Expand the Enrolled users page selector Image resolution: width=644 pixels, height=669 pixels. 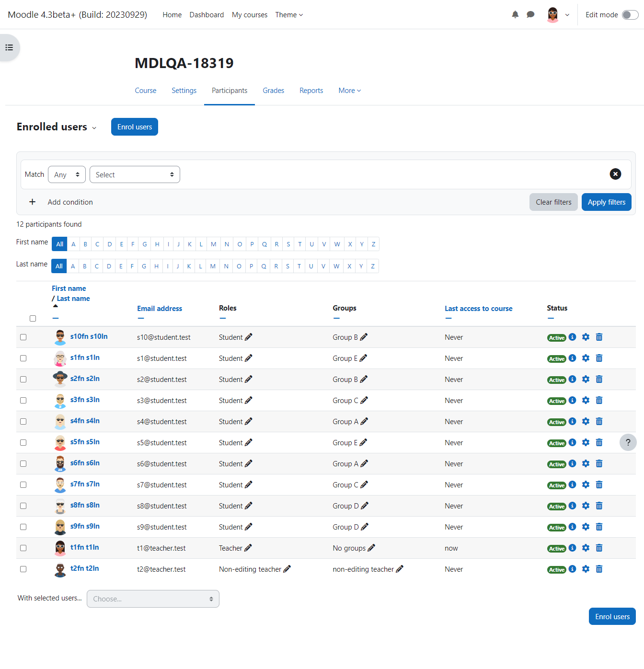tap(94, 128)
